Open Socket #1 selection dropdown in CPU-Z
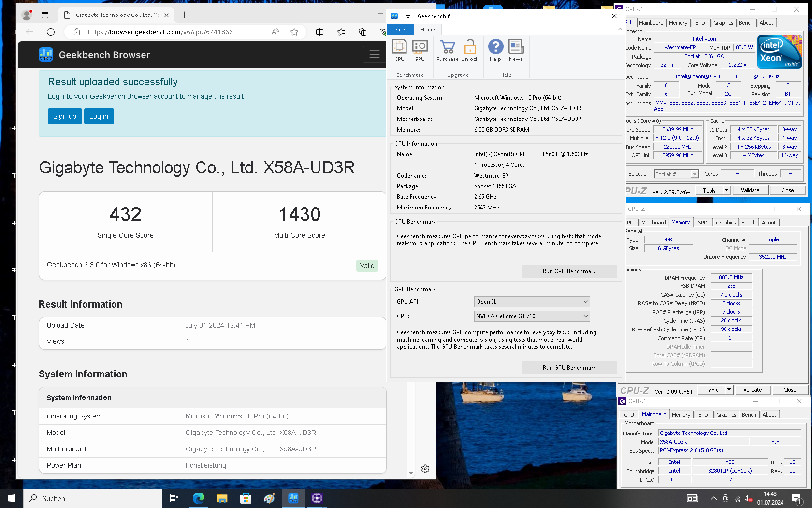The image size is (812, 508). (677, 174)
